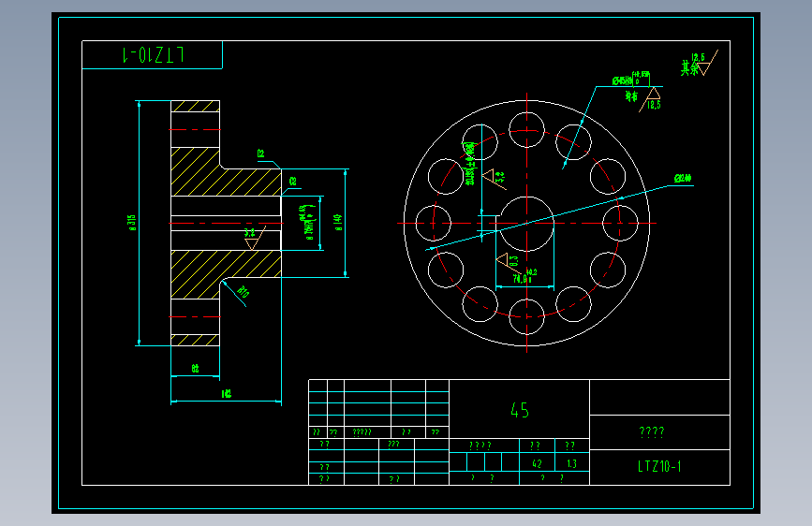Select the ø315 outer diameter dimension

pos(132,223)
